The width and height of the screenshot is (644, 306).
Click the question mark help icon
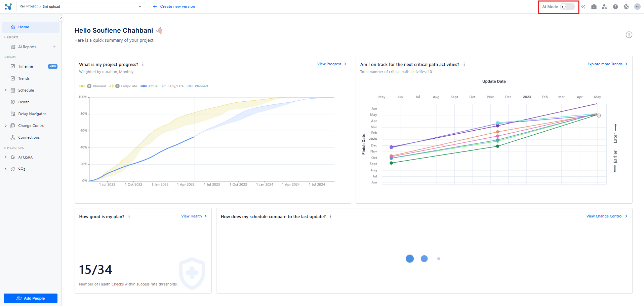point(615,7)
